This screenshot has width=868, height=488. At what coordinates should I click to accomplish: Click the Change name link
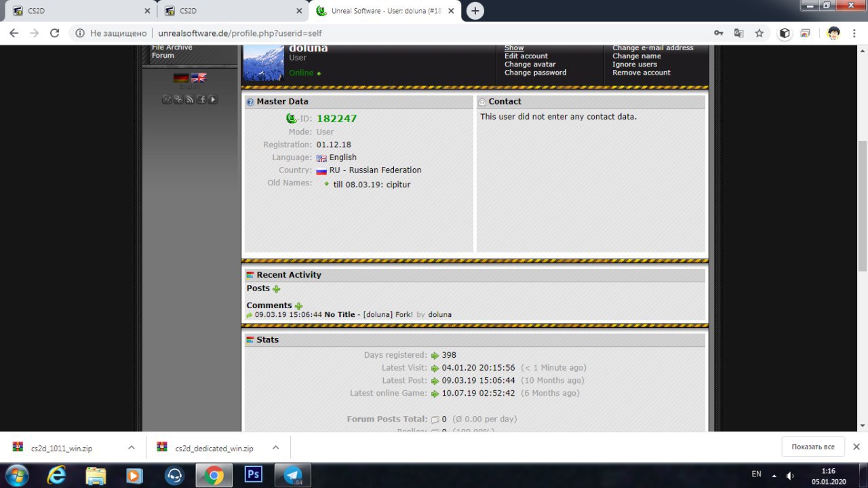click(637, 56)
